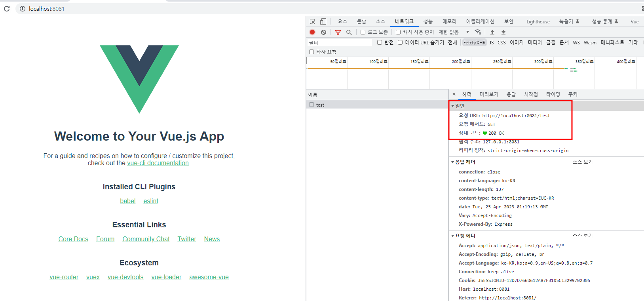The image size is (644, 301).
Task: Click 소스 보기 in 응답 헤더 section
Action: 583,162
